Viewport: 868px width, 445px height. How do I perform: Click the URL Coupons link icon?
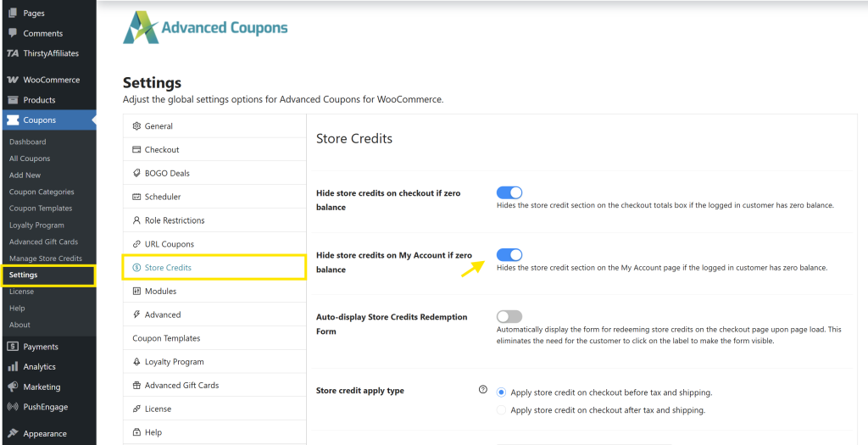(136, 244)
